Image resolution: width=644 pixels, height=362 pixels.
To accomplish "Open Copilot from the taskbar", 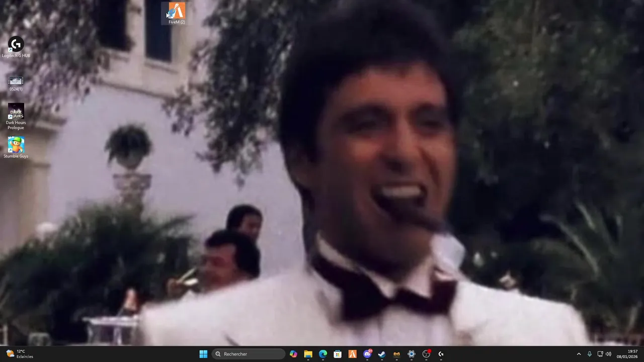I will 293,354.
